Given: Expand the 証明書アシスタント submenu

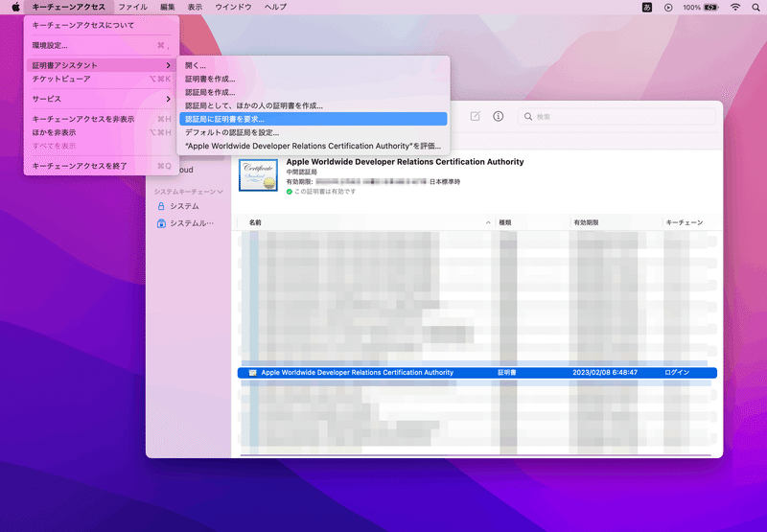Looking at the screenshot, I should 102,65.
